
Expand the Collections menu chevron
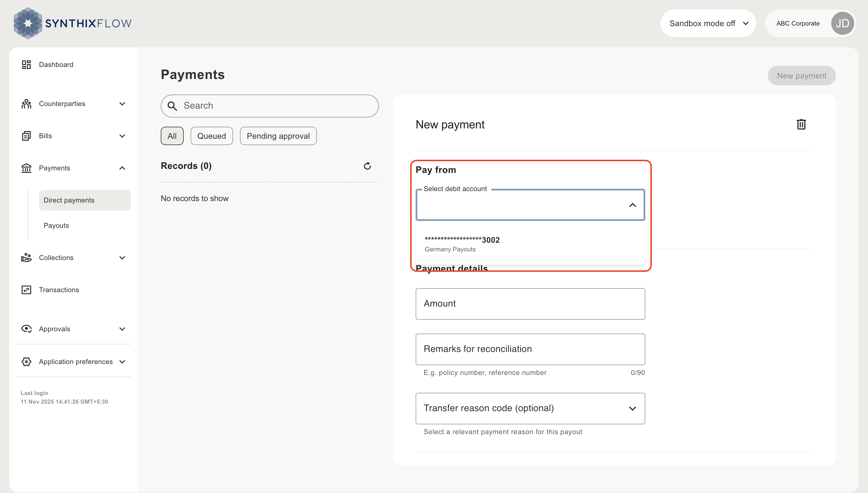122,258
